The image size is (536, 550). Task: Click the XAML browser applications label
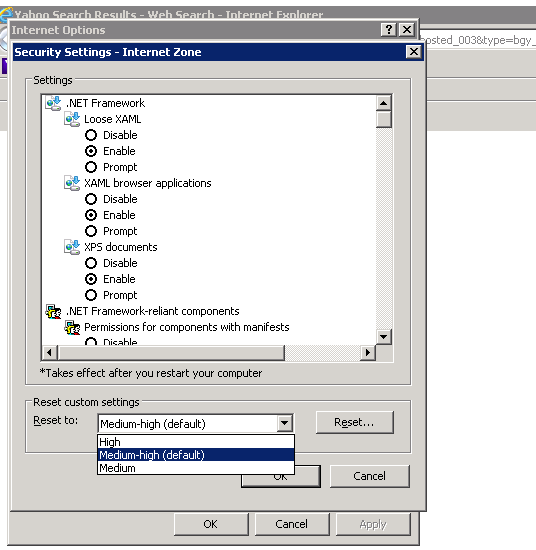pyautogui.click(x=148, y=183)
